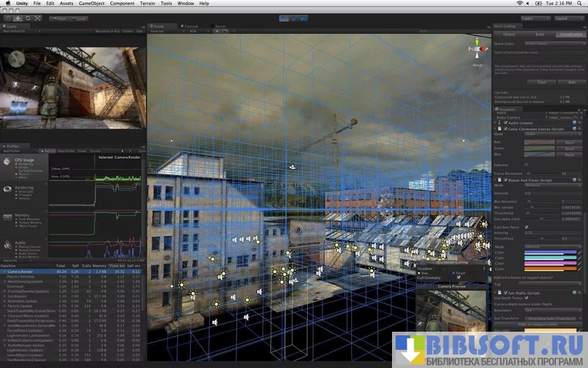
Task: Select the Move tool in toolbar
Action: pyautogui.click(x=17, y=18)
